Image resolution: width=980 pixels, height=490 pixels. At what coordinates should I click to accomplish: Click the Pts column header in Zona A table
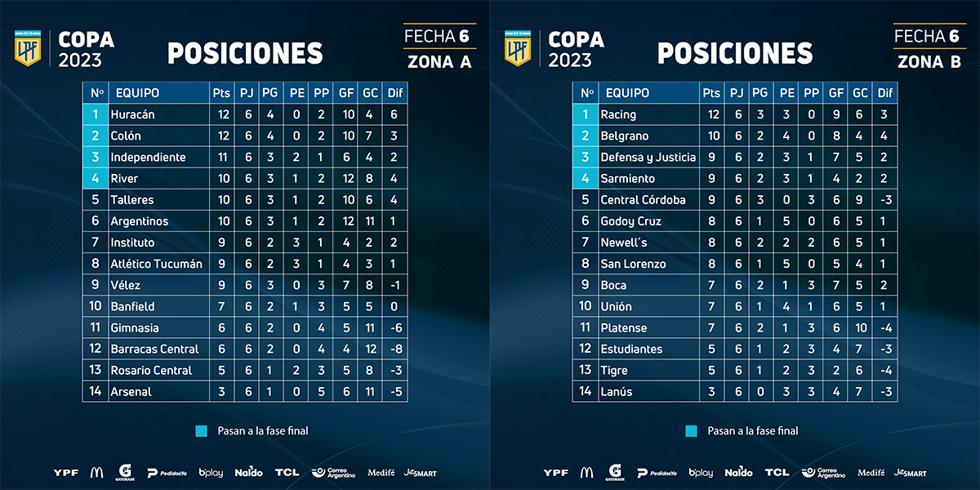(220, 93)
